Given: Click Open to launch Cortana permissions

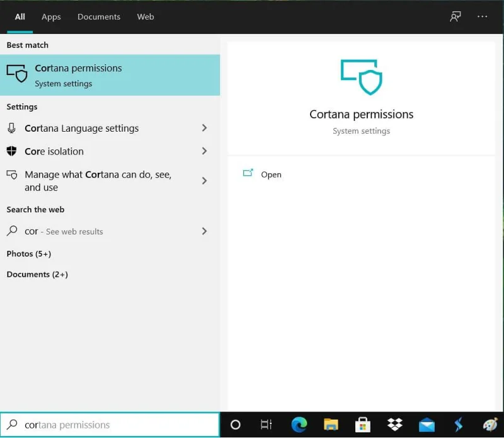Looking at the screenshot, I should pyautogui.click(x=271, y=175).
